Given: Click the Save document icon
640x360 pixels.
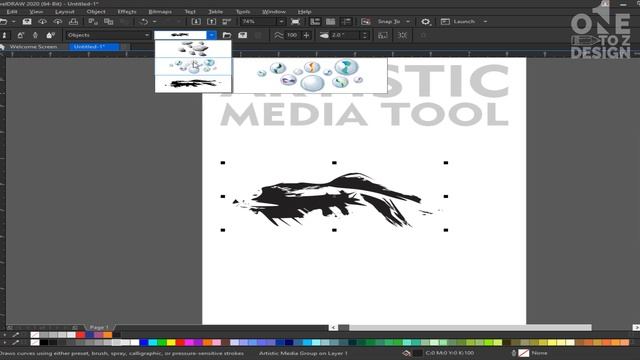Looking at the screenshot, I should (27, 21).
